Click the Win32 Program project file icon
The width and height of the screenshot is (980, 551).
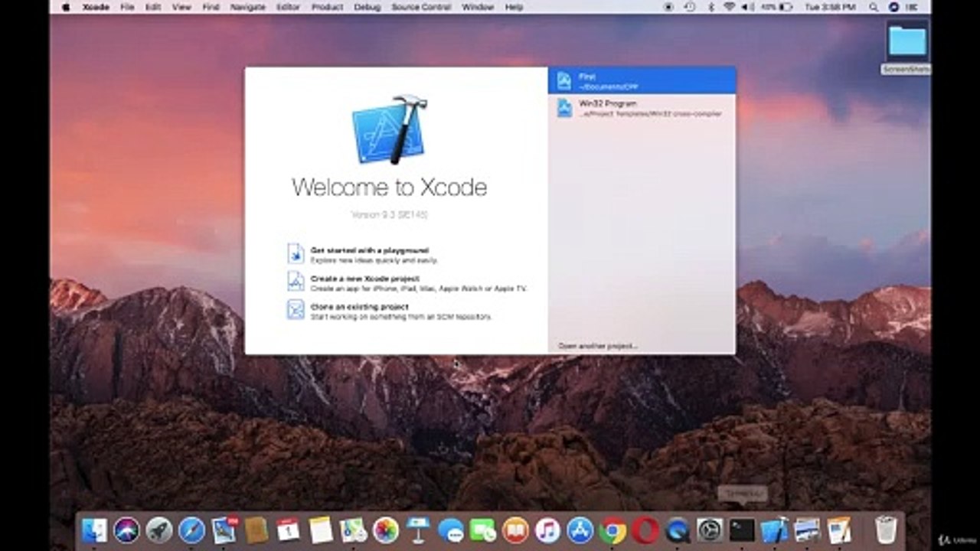point(564,108)
